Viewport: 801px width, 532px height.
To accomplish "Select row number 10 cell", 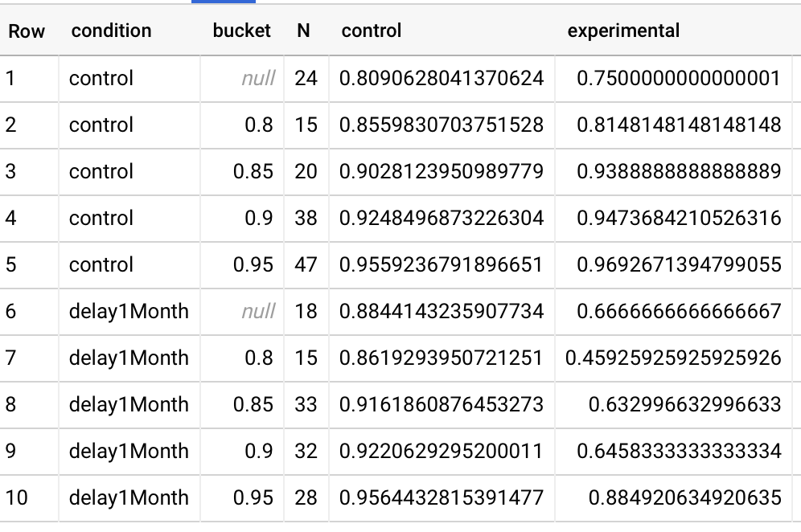I will pos(16,498).
